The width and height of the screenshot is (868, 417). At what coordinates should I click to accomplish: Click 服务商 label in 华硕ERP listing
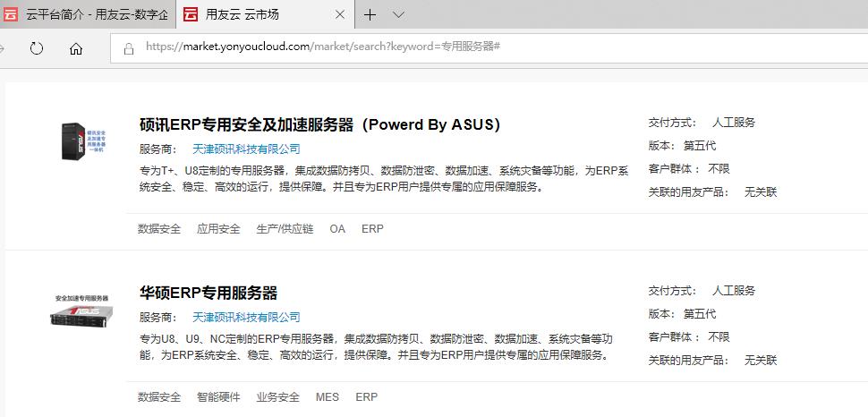[158, 318]
